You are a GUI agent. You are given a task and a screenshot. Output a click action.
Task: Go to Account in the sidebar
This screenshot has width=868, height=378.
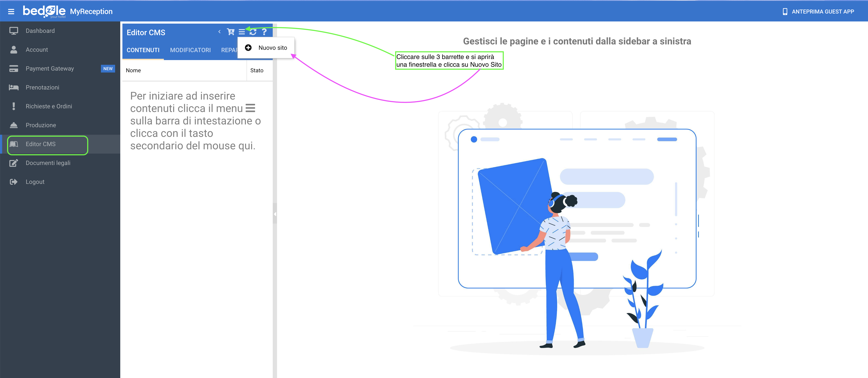37,50
